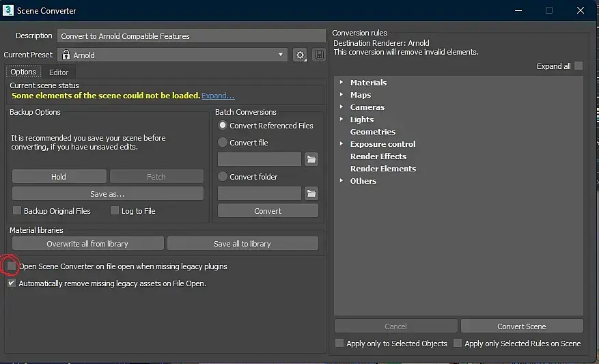Browse for file next to Convert file
The height and width of the screenshot is (364, 599).
point(311,159)
